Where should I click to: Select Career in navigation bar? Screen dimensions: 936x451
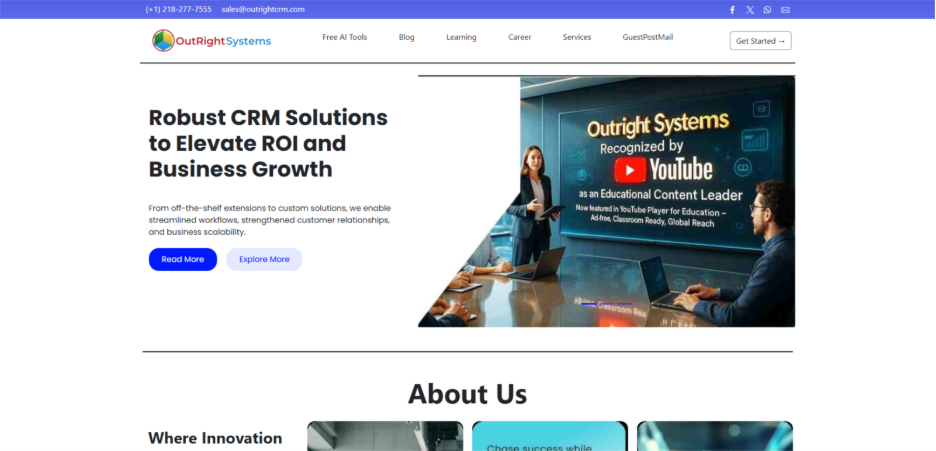[x=519, y=38]
